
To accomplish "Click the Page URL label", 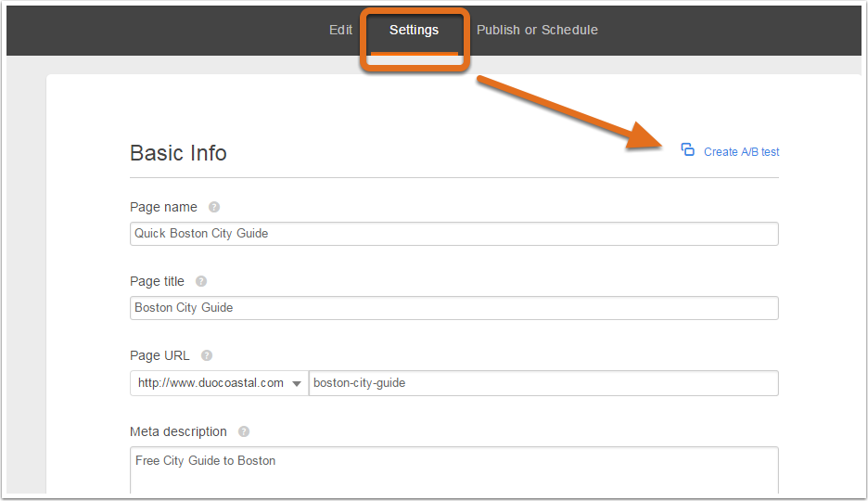I will pyautogui.click(x=160, y=355).
